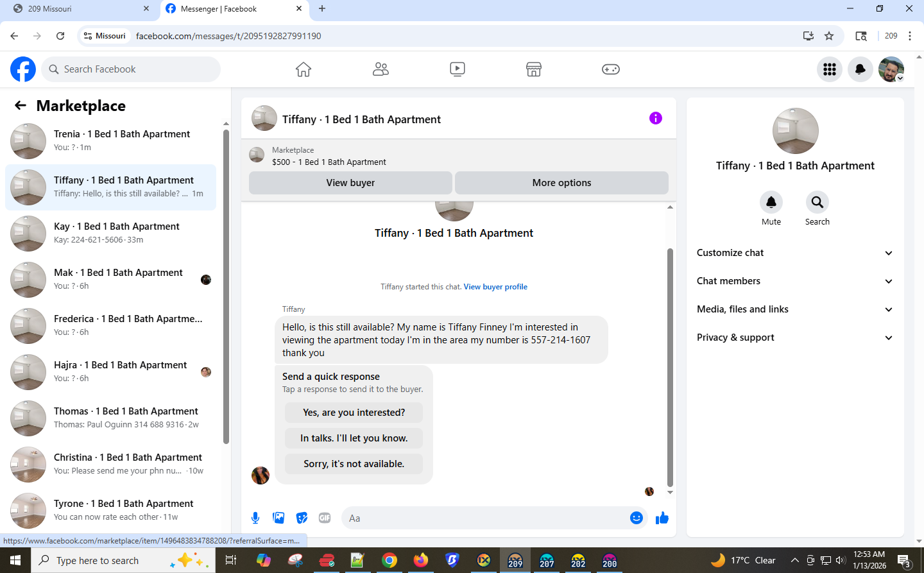Expand Privacy & support section
The height and width of the screenshot is (573, 924).
tap(795, 338)
